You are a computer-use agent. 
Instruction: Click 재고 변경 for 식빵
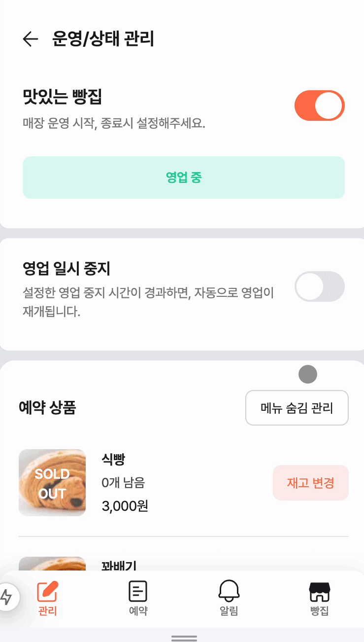point(311,483)
